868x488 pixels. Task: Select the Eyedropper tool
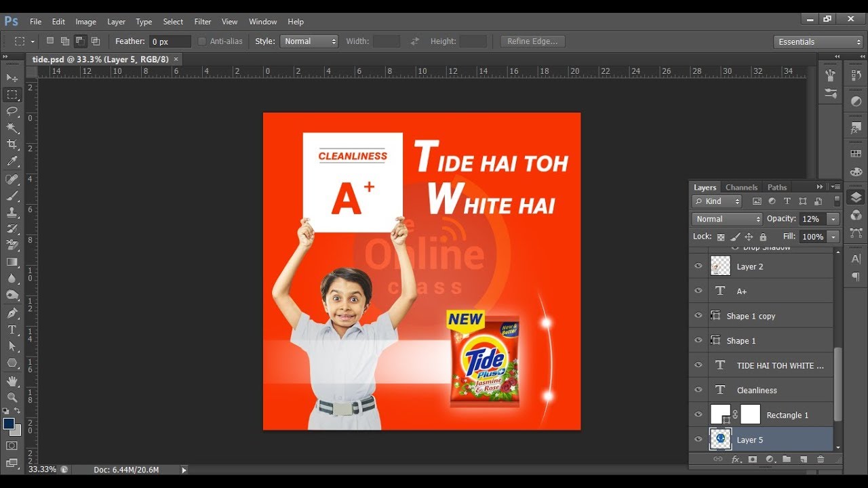tap(12, 161)
